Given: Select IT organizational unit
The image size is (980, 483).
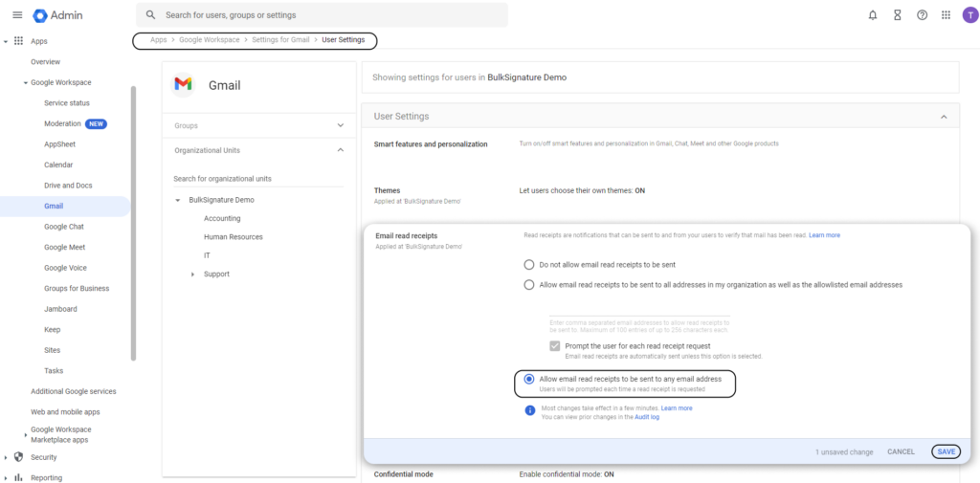Looking at the screenshot, I should (x=207, y=255).
